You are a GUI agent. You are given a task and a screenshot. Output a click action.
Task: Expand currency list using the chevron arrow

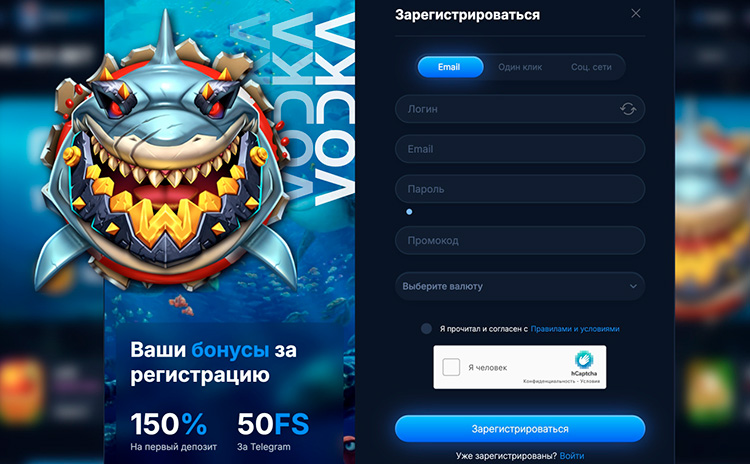click(633, 287)
